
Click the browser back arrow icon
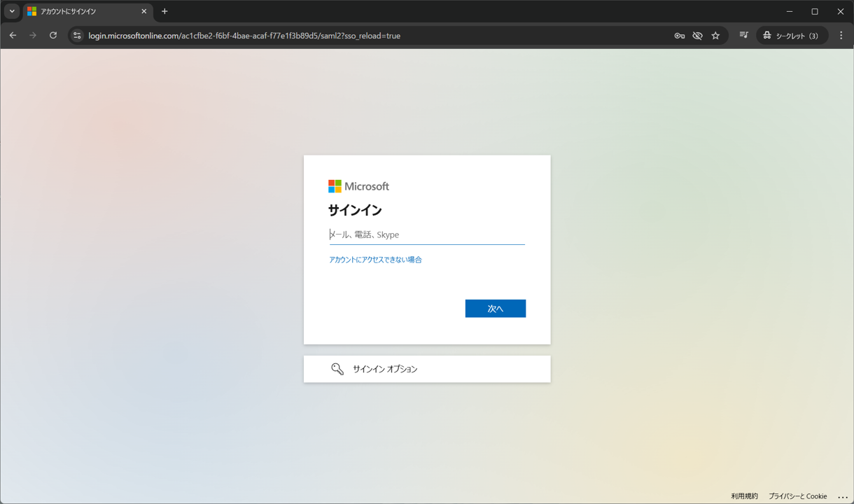click(13, 36)
